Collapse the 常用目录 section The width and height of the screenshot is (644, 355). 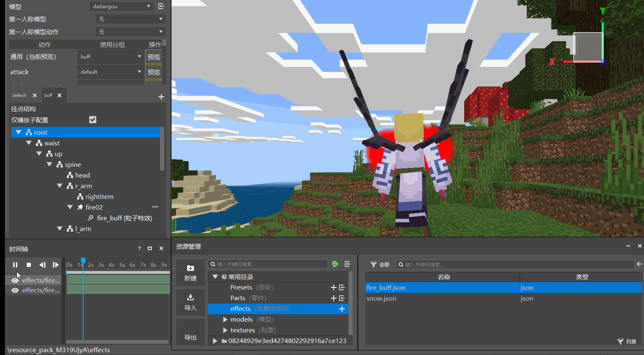pos(215,277)
